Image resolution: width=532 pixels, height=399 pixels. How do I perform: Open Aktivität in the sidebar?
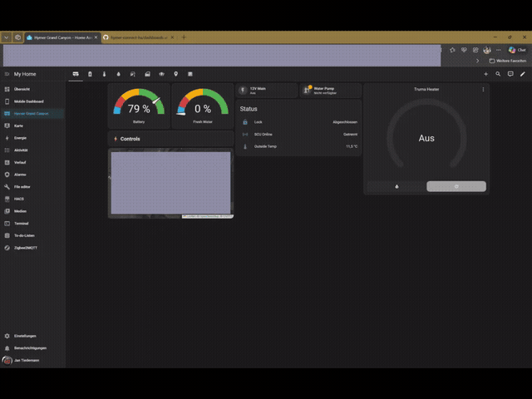click(x=33, y=150)
